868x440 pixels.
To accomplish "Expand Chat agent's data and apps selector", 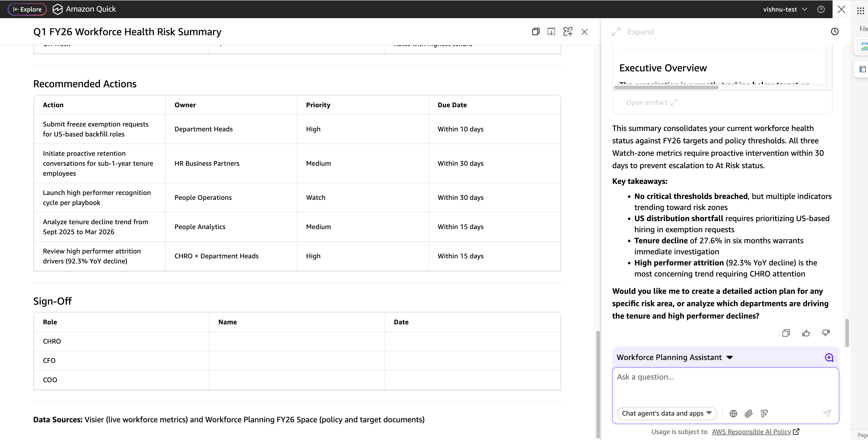I will point(666,413).
